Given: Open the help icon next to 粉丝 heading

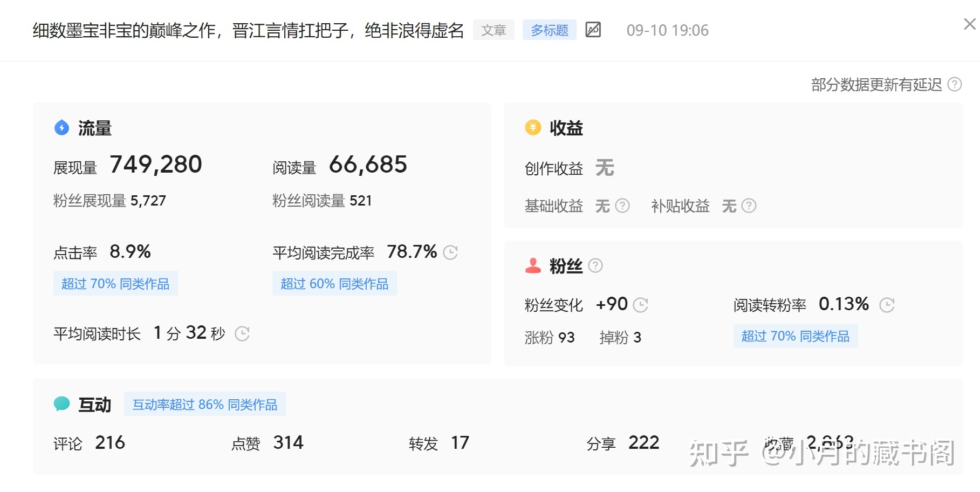Looking at the screenshot, I should point(595,265).
